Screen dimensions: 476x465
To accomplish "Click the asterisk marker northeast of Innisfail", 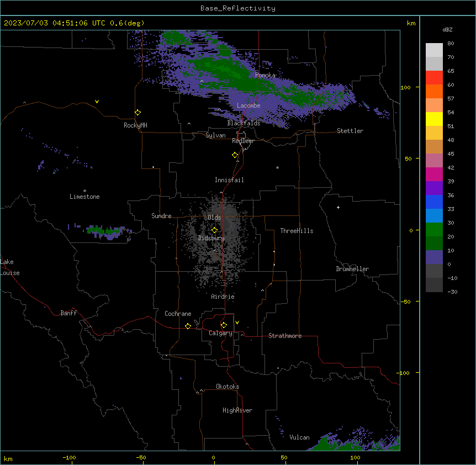I will tap(277, 167).
